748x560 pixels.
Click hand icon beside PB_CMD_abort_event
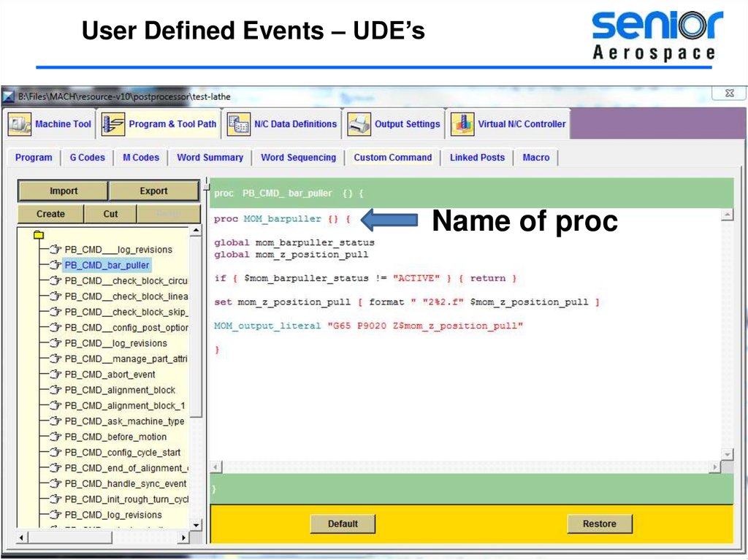pos(56,374)
